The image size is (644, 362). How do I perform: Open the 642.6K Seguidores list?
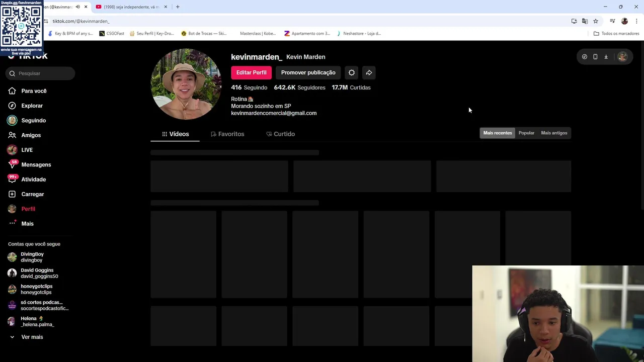pyautogui.click(x=299, y=87)
